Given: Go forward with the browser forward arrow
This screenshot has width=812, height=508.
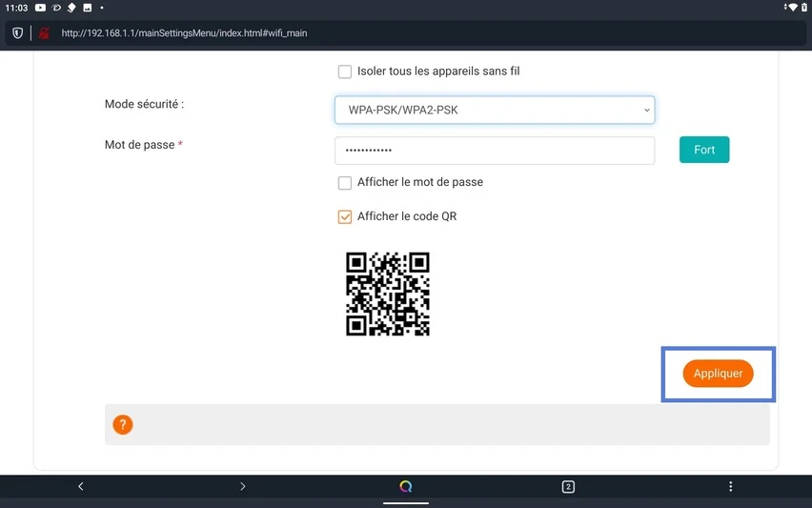Looking at the screenshot, I should pos(243,486).
